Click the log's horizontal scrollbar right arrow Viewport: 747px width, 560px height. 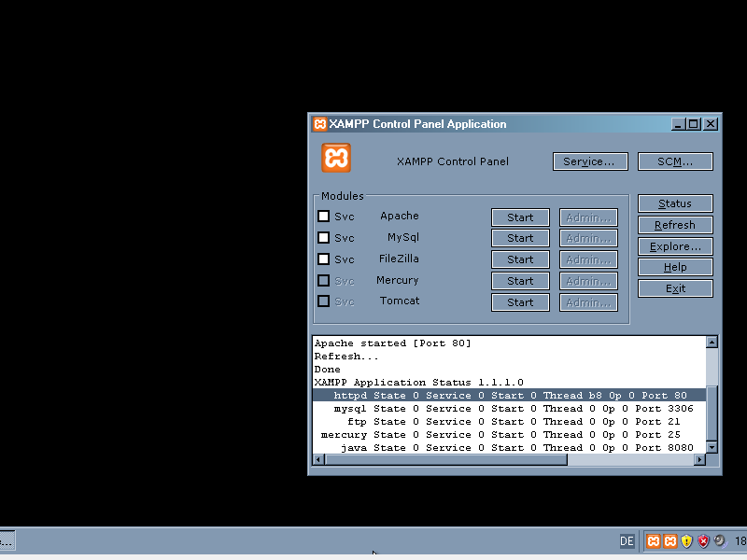[699, 459]
